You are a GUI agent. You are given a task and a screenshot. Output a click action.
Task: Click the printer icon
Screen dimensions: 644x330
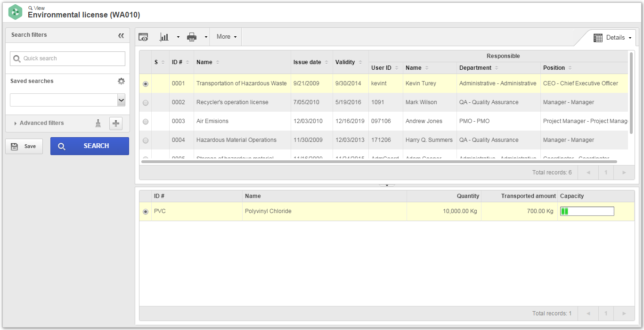pos(192,37)
